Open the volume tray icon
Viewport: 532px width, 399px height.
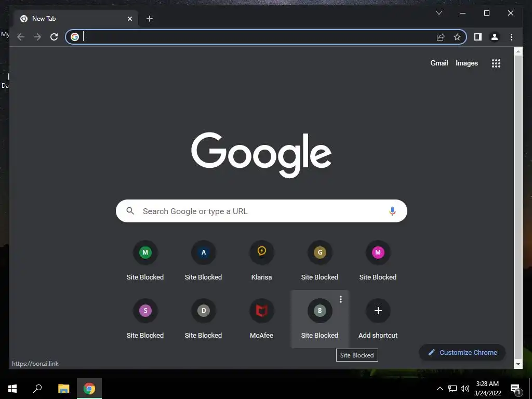coord(465,389)
